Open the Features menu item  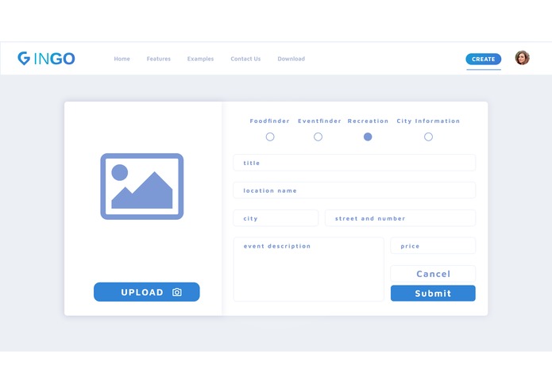pyautogui.click(x=158, y=59)
